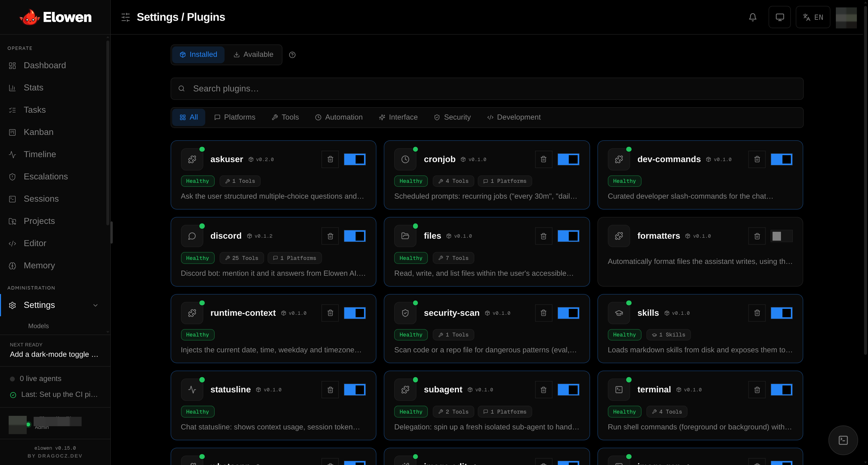Show Development category plugins
Viewport: 868px width, 465px height.
click(514, 117)
